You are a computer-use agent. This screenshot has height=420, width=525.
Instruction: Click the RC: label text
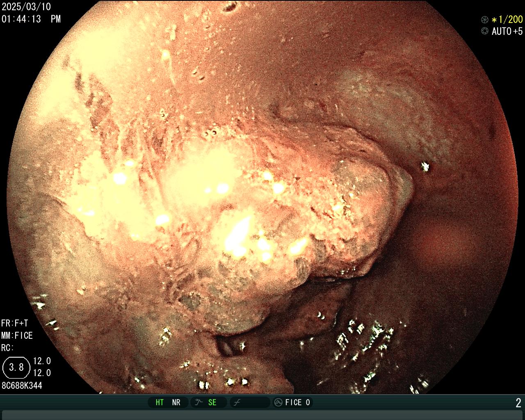(8, 348)
